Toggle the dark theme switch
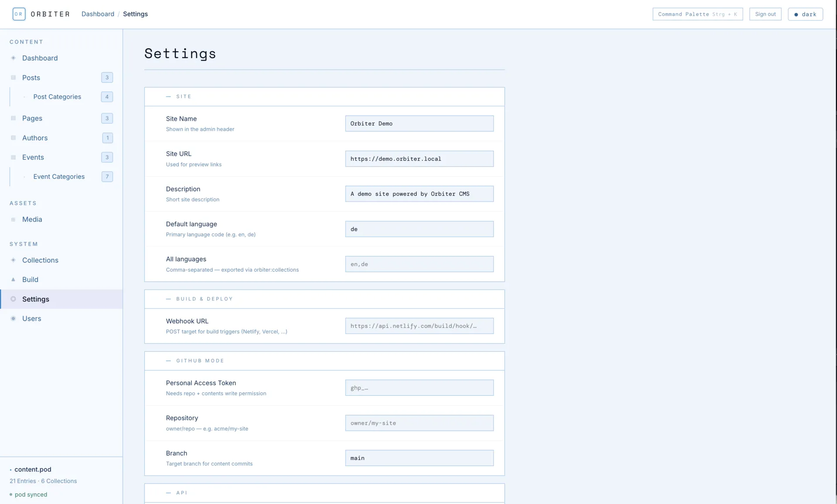This screenshot has height=504, width=837. click(x=805, y=14)
